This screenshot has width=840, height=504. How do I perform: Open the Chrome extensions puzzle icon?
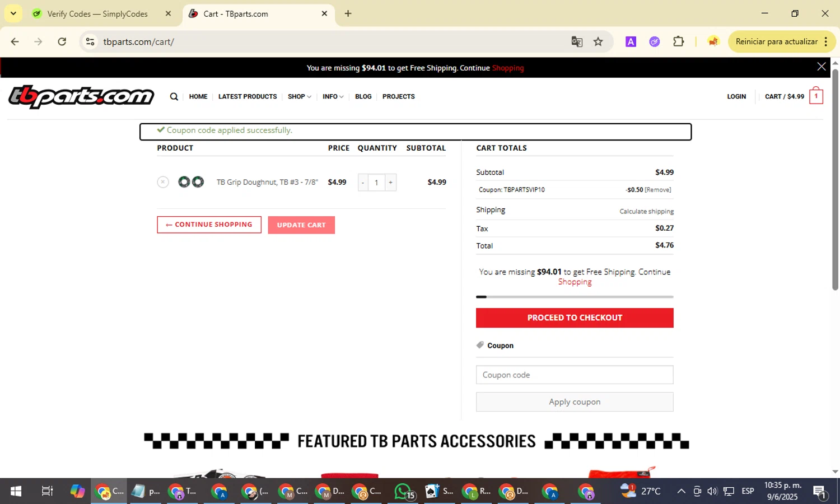678,41
